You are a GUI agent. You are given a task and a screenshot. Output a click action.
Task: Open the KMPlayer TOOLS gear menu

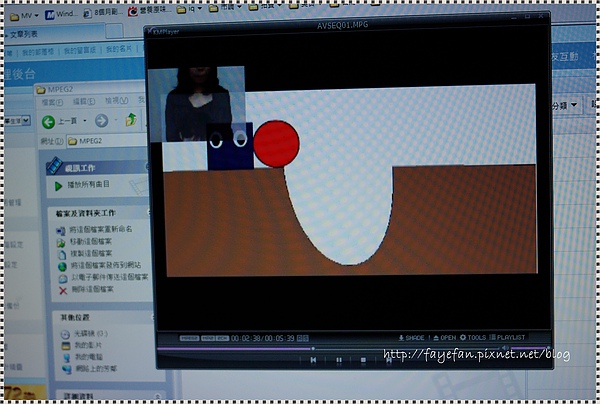point(473,337)
